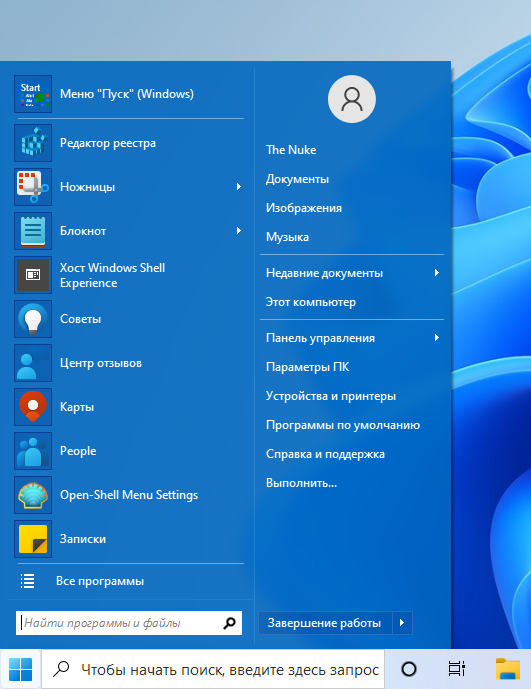Click the user avatar picture

point(352,99)
